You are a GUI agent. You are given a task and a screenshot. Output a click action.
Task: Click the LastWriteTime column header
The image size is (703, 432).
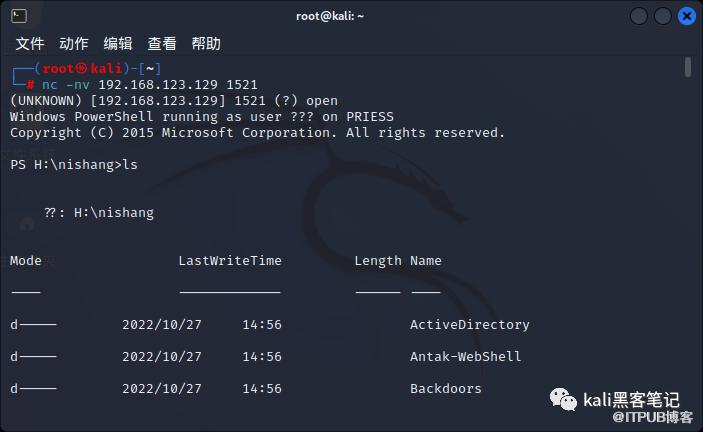tap(230, 261)
